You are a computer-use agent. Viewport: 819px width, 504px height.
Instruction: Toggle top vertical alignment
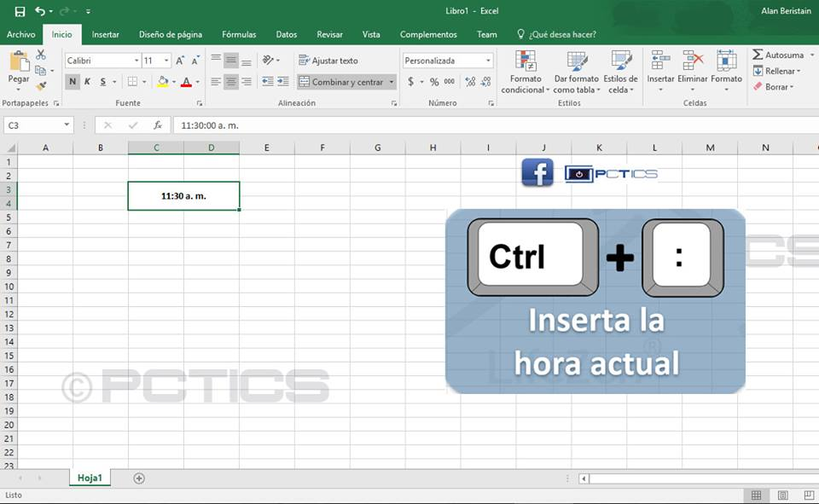(216, 60)
